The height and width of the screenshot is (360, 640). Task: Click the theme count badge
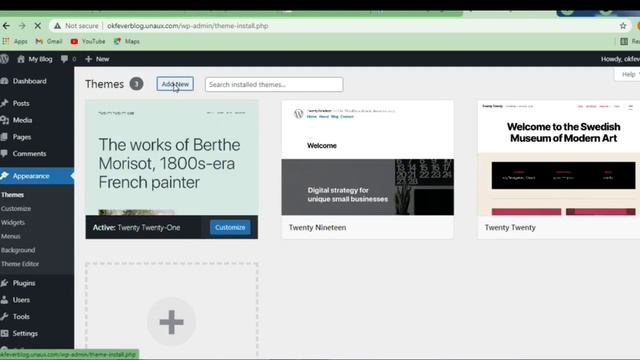pos(136,84)
